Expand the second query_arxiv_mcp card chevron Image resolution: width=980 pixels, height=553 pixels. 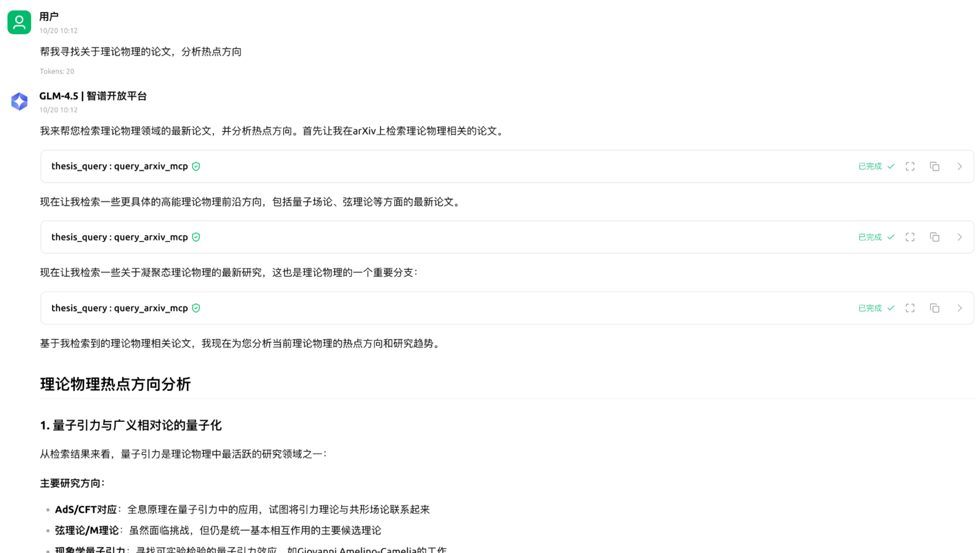pos(959,237)
